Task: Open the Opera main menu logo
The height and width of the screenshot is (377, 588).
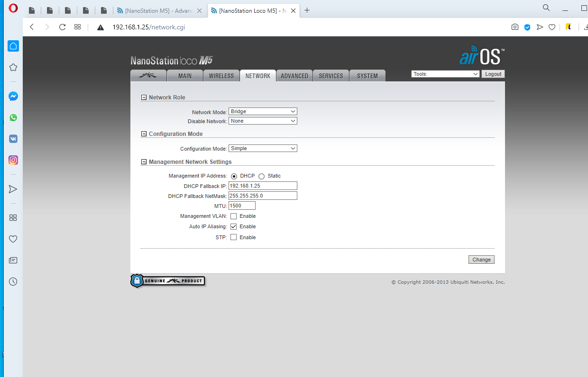Action: (x=13, y=8)
